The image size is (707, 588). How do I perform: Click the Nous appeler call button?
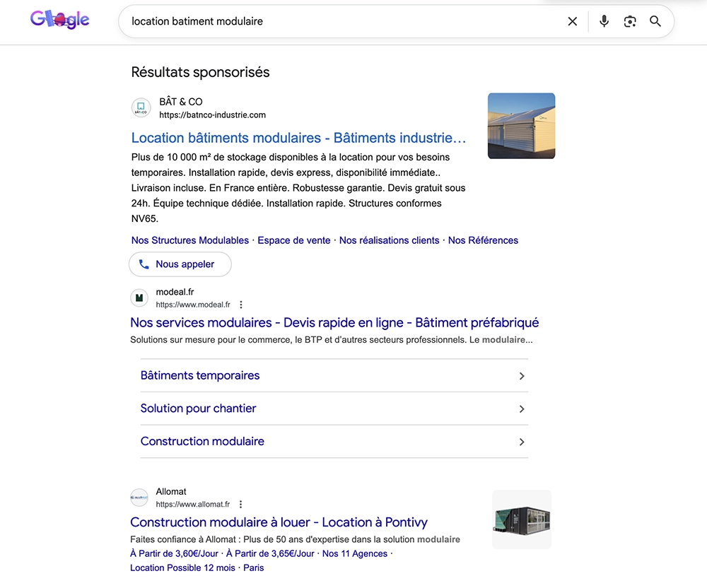click(x=180, y=264)
